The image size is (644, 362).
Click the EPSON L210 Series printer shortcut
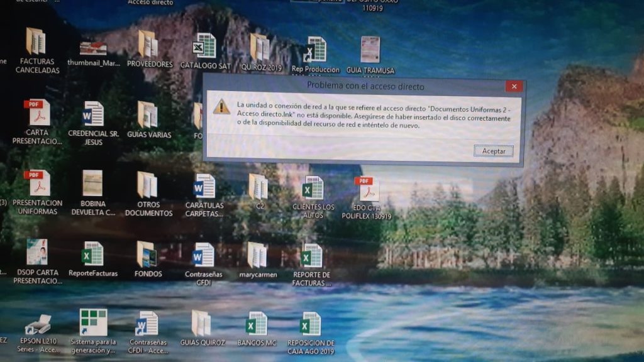[38, 326]
